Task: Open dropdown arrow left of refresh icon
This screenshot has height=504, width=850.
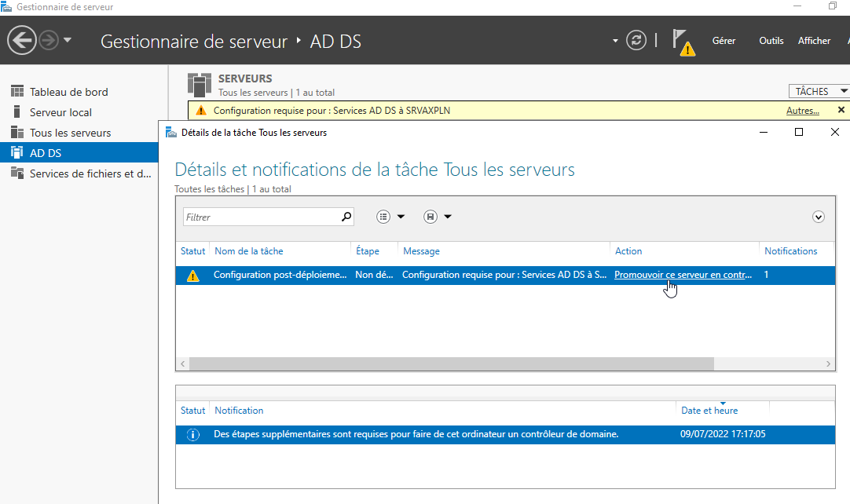Action: click(615, 41)
